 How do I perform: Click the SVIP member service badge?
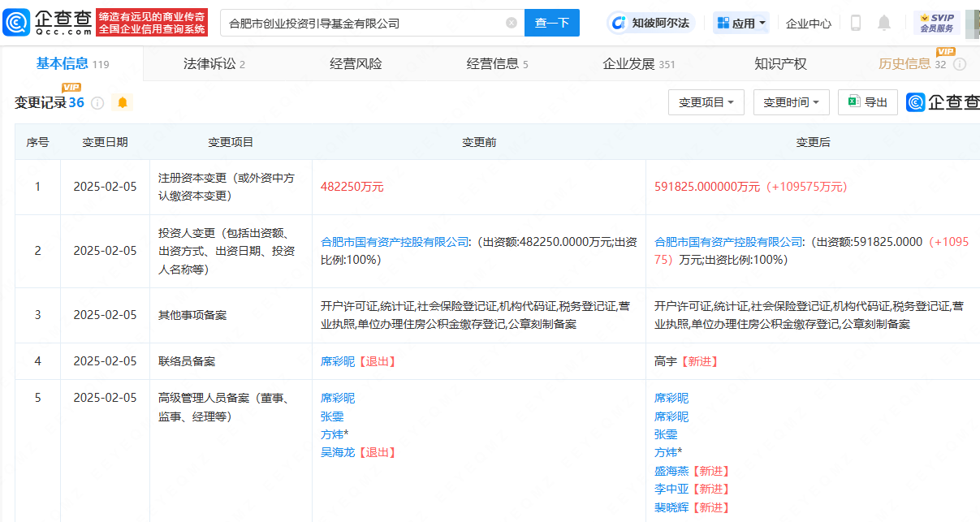click(936, 23)
